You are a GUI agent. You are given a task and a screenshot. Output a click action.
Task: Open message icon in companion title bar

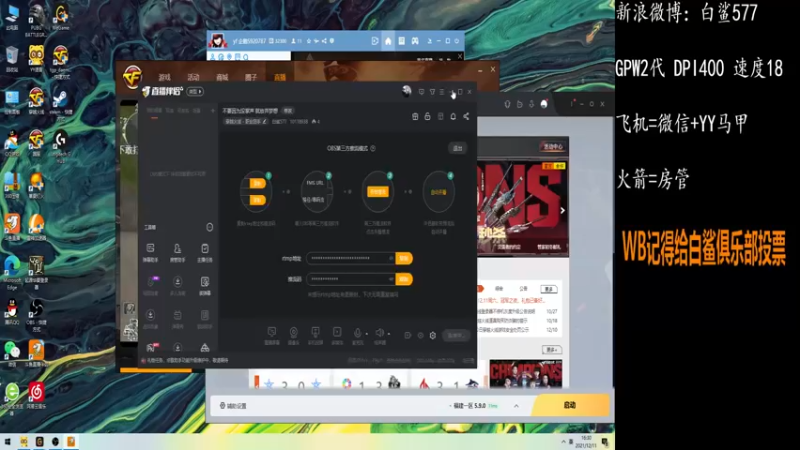[x=421, y=92]
